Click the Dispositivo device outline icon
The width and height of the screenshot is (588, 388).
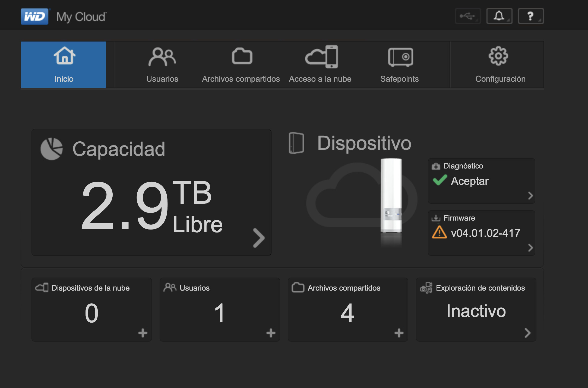(296, 143)
